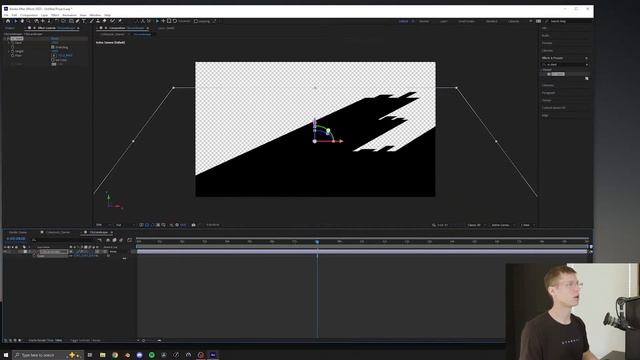The height and width of the screenshot is (360, 640).
Task: Select the layer bar in the timeline
Action: 362,251
